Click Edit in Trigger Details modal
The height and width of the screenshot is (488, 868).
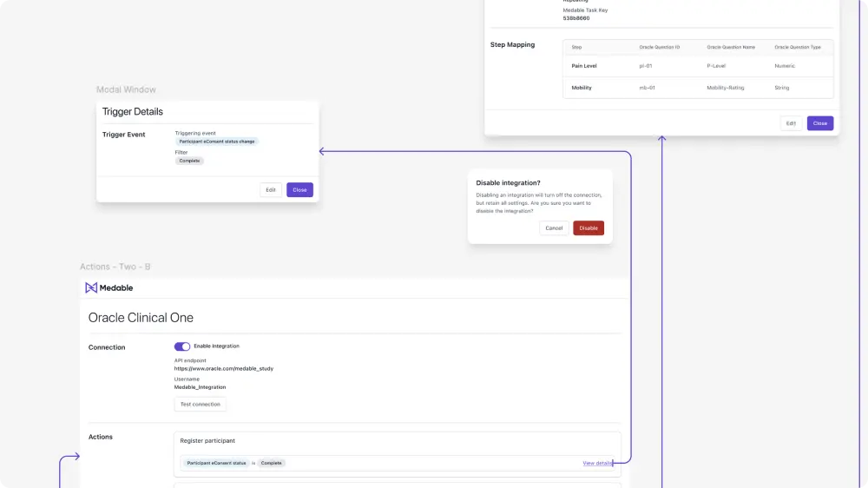pos(271,190)
